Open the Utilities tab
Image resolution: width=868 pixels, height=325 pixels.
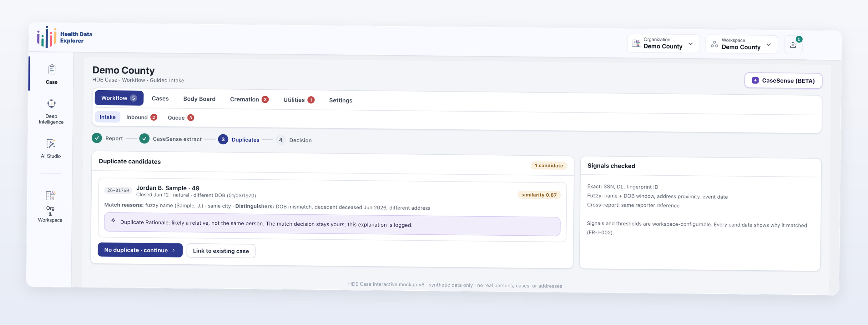click(x=299, y=100)
